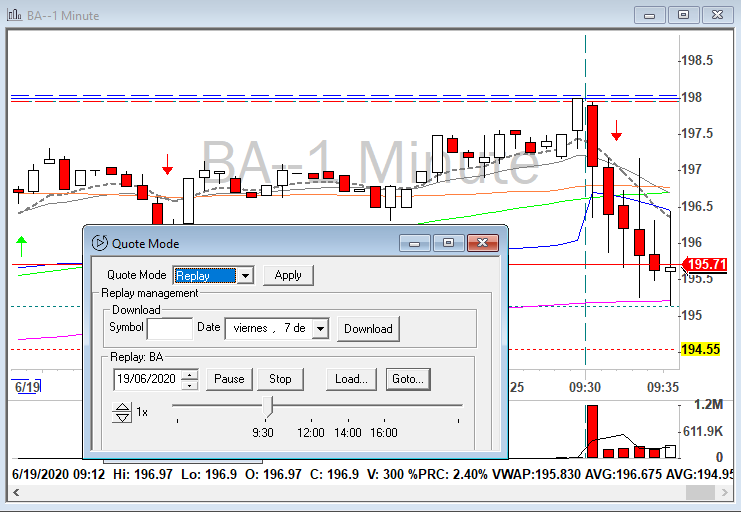Image resolution: width=741 pixels, height=512 pixels.
Task: Click the replay time slider thumb
Action: [267, 405]
